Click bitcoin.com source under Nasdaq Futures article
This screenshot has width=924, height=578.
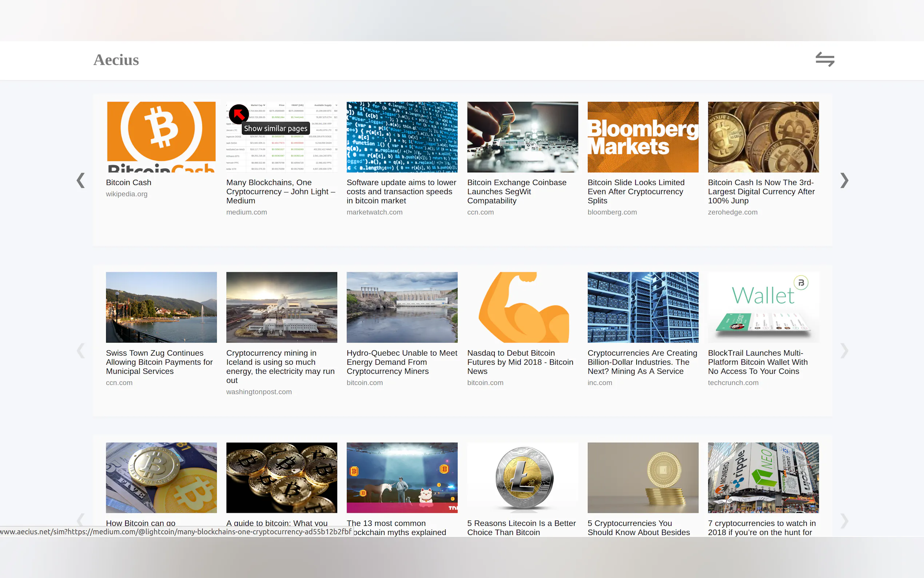point(485,383)
